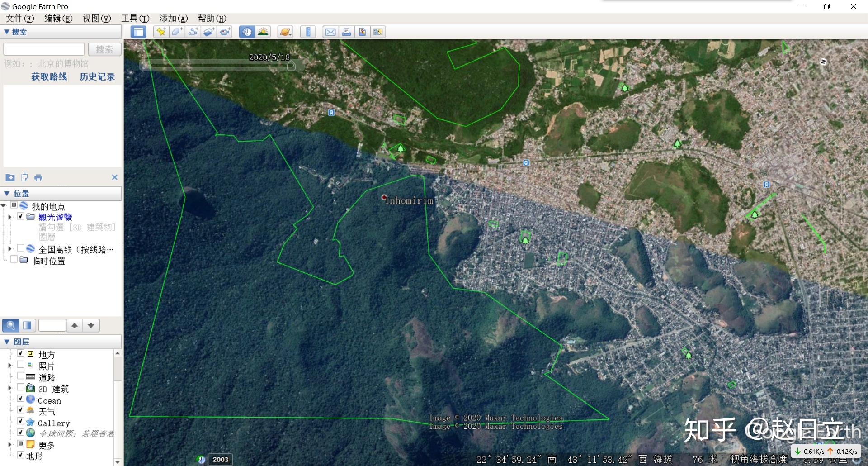Click the 历史记录 link
This screenshot has width=868, height=466.
pyautogui.click(x=97, y=76)
